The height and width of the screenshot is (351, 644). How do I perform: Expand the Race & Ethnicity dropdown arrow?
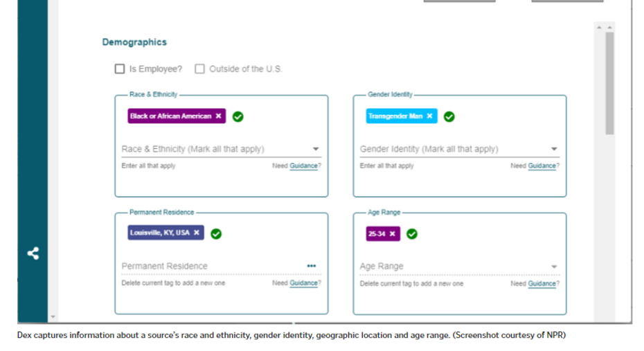pyautogui.click(x=316, y=149)
